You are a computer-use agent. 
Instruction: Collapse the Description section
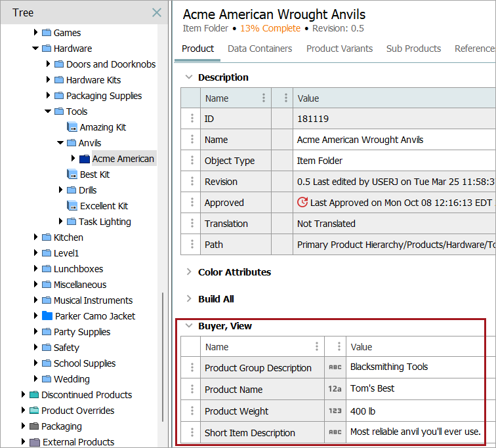tap(189, 77)
